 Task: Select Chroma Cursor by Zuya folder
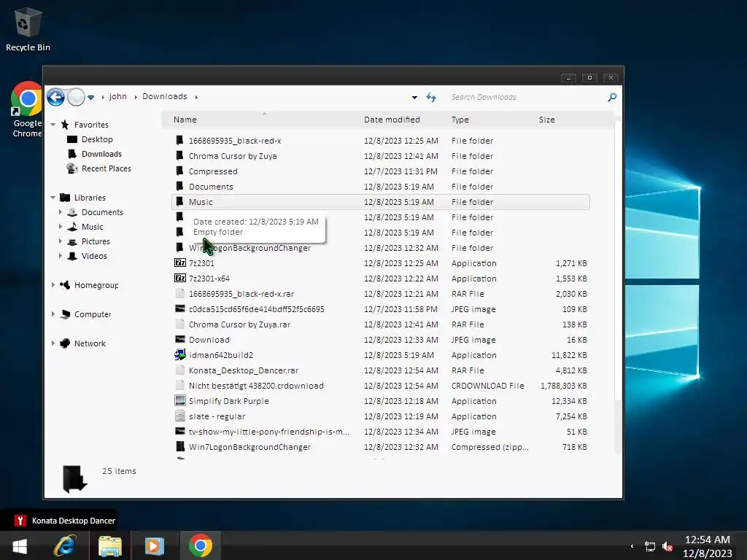(x=233, y=156)
